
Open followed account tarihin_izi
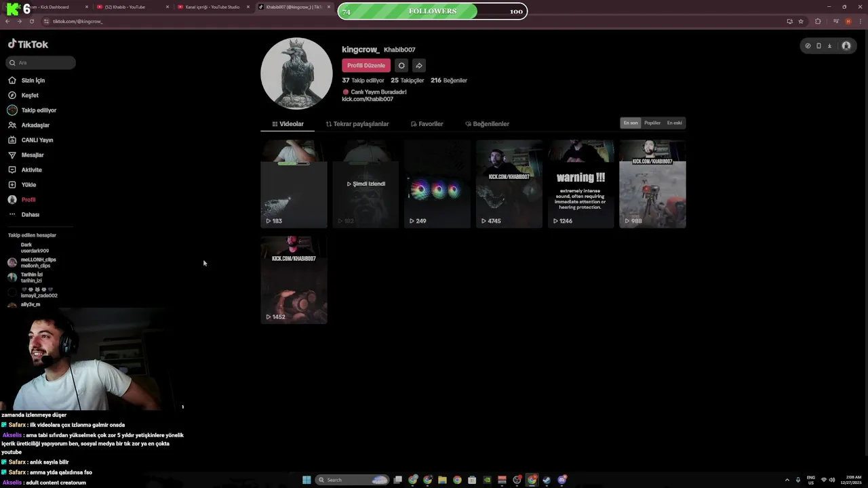26,278
